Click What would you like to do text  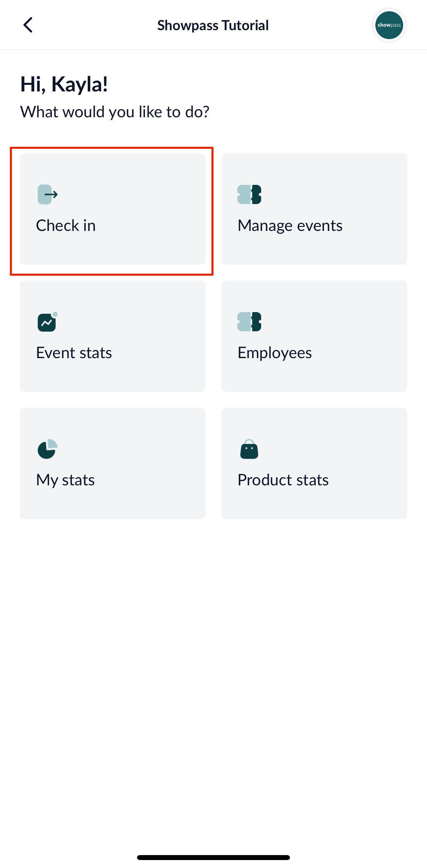pos(115,112)
